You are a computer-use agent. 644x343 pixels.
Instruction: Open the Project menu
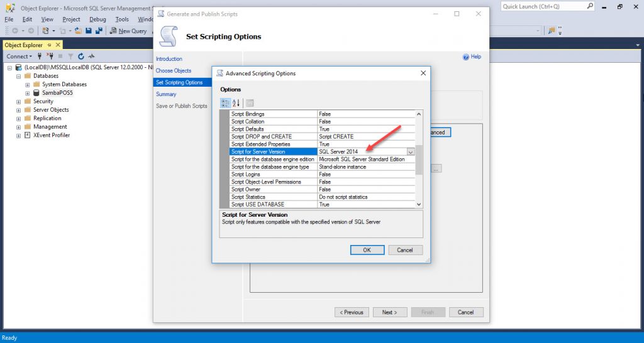click(x=72, y=19)
